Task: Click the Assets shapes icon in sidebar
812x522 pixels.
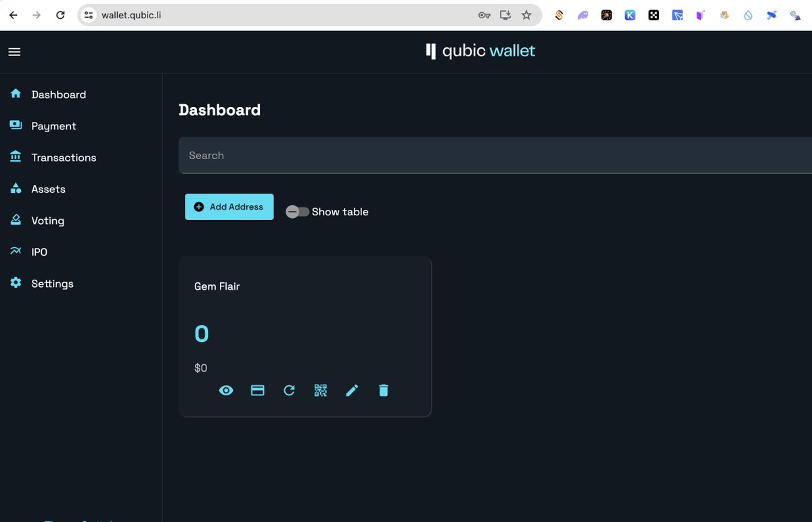Action: pos(16,188)
